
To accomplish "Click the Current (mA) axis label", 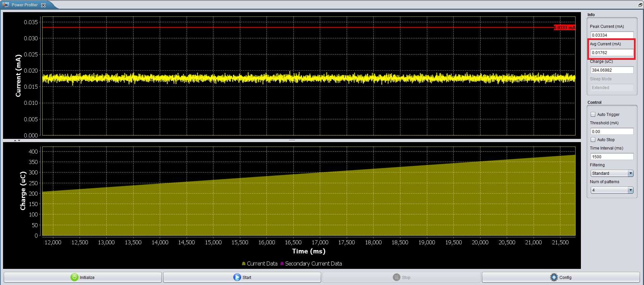I will pos(18,76).
